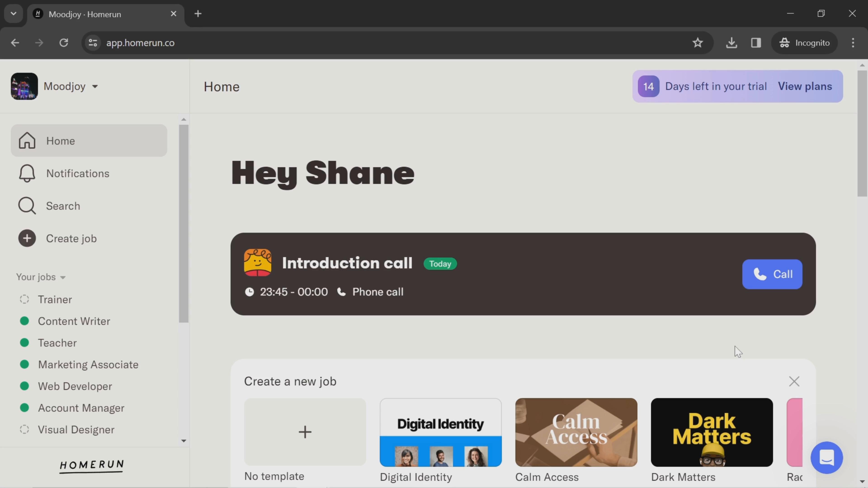
Task: Select the Content Writer job listing
Action: tap(74, 321)
